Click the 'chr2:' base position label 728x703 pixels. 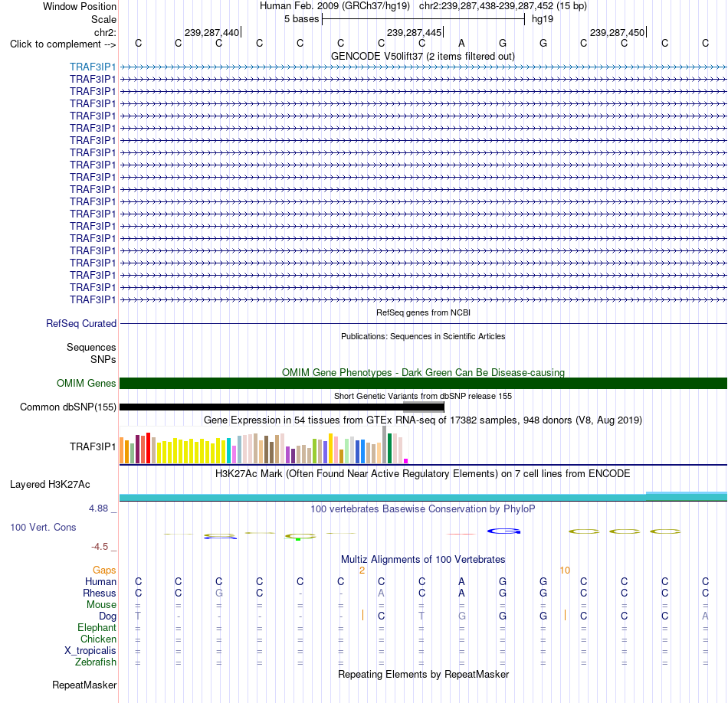(x=105, y=32)
